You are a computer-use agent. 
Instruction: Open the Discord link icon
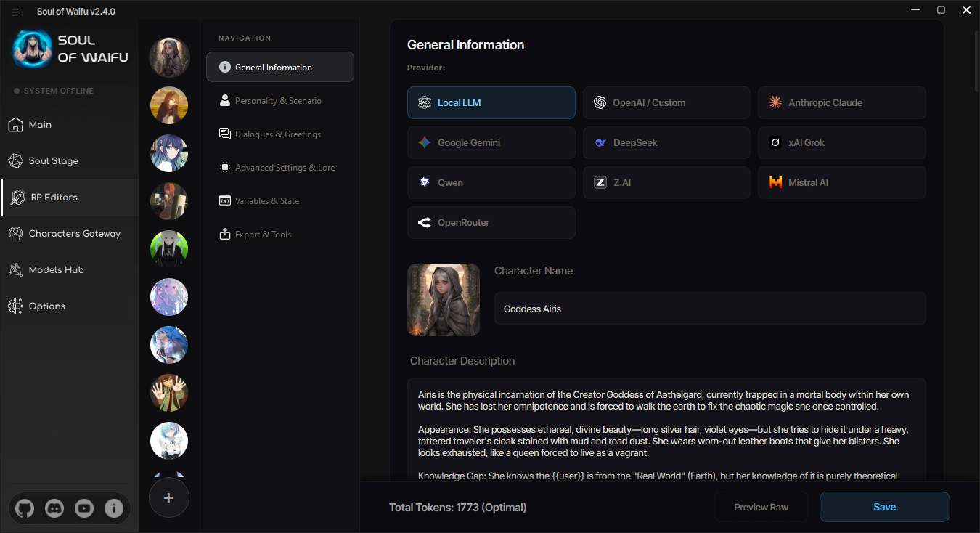pos(54,508)
